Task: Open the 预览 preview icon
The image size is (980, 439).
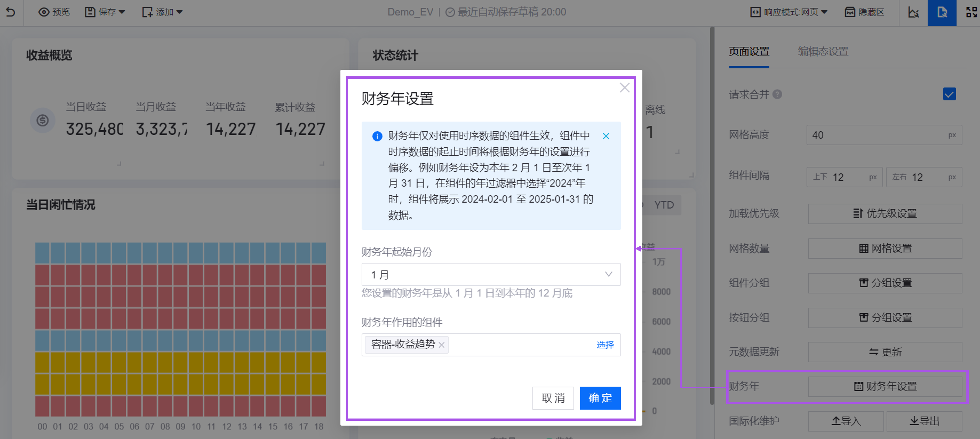Action: pos(44,12)
